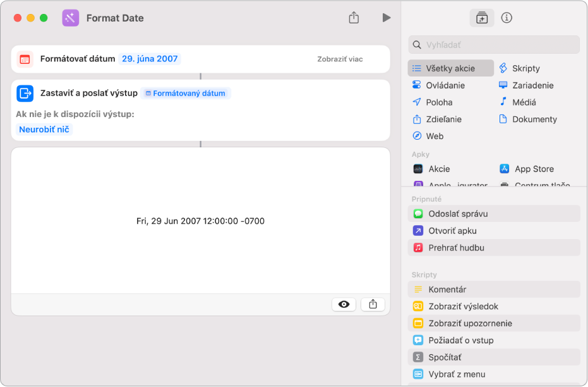Click the Fri, 29 Jun 2007 output text
Screen dimensions: 588x387
click(x=200, y=221)
